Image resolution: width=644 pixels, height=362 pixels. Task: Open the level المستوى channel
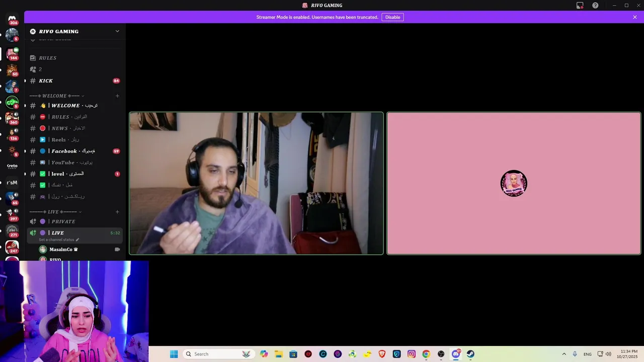coord(75,174)
